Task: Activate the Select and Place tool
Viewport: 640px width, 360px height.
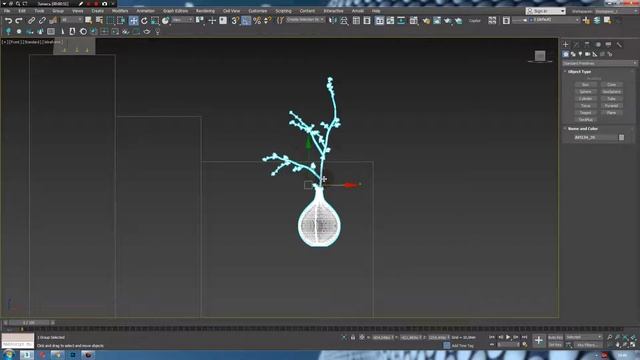Action: coord(165,20)
